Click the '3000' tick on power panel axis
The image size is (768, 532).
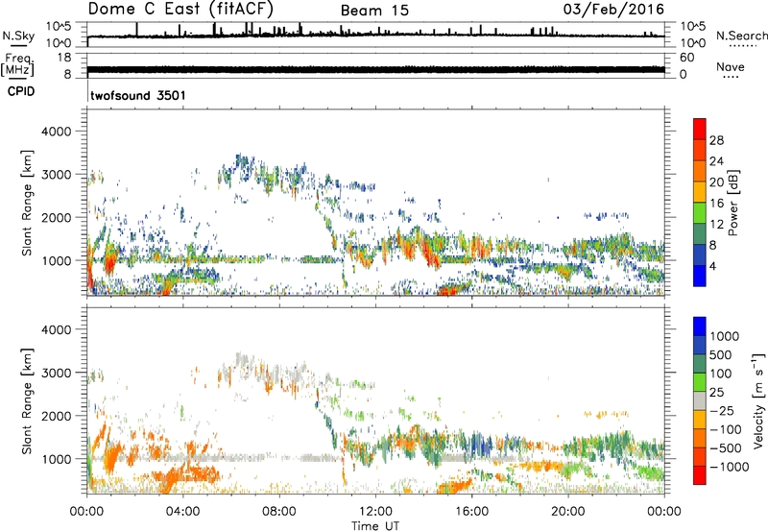(57, 175)
